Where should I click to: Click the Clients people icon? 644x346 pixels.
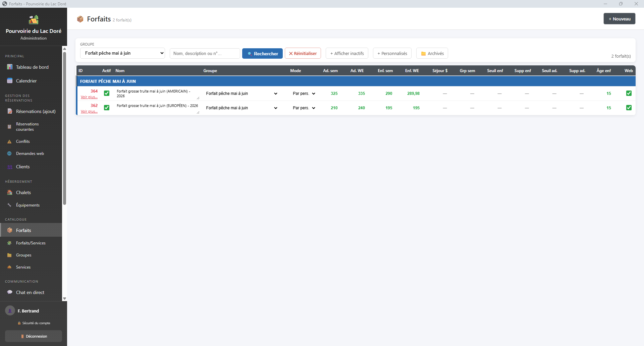(10, 167)
